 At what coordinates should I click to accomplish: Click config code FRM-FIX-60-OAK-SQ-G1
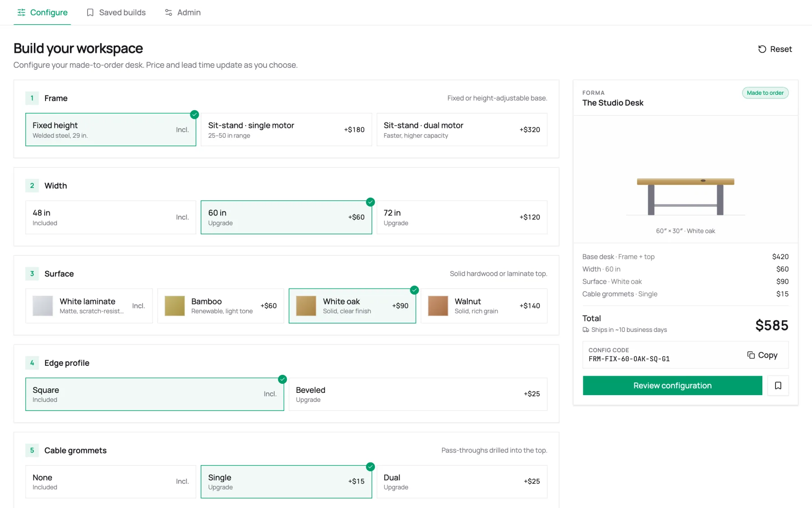pyautogui.click(x=629, y=359)
